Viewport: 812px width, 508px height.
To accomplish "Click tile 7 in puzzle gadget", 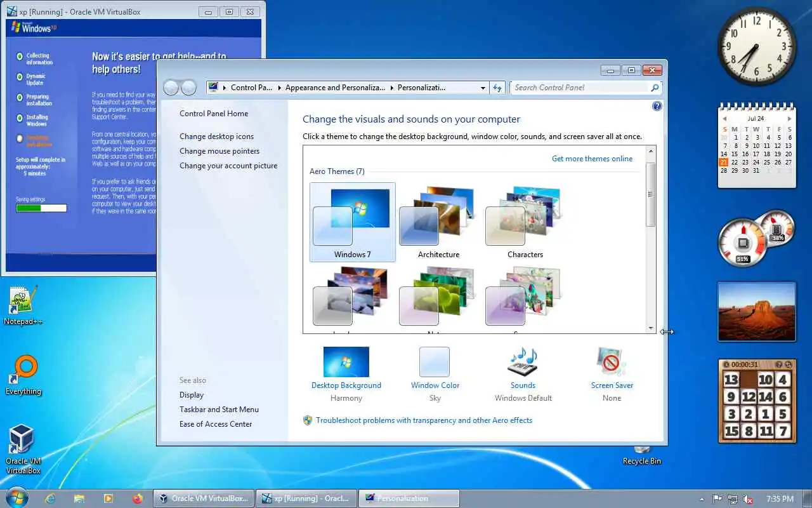I will (782, 431).
